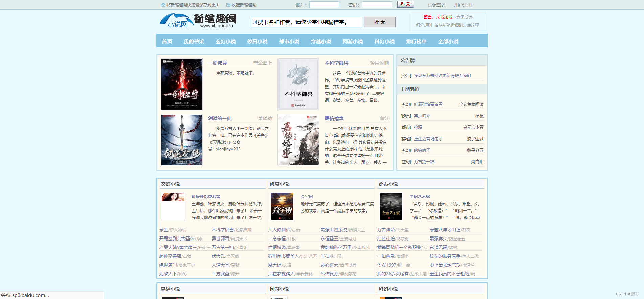Open 开局签到荒古圣体 in the list
644x299 pixels.
pos(177,239)
